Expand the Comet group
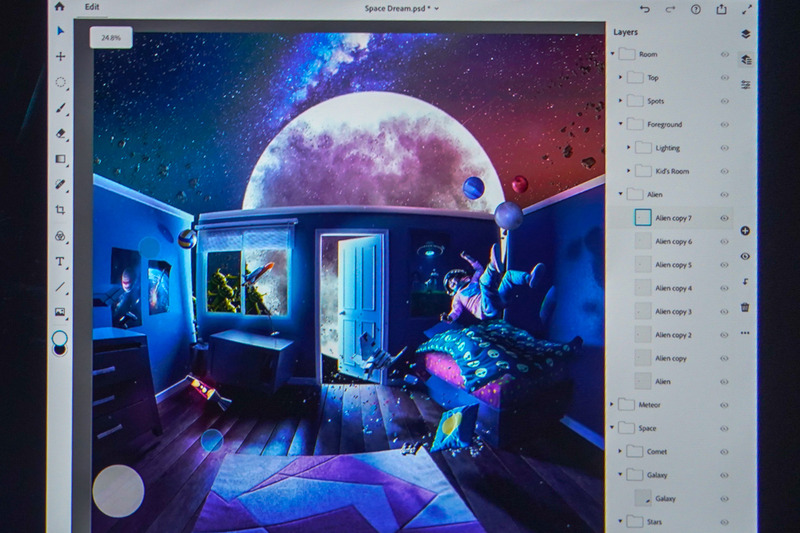Screen dimensions: 800x533 621,451
